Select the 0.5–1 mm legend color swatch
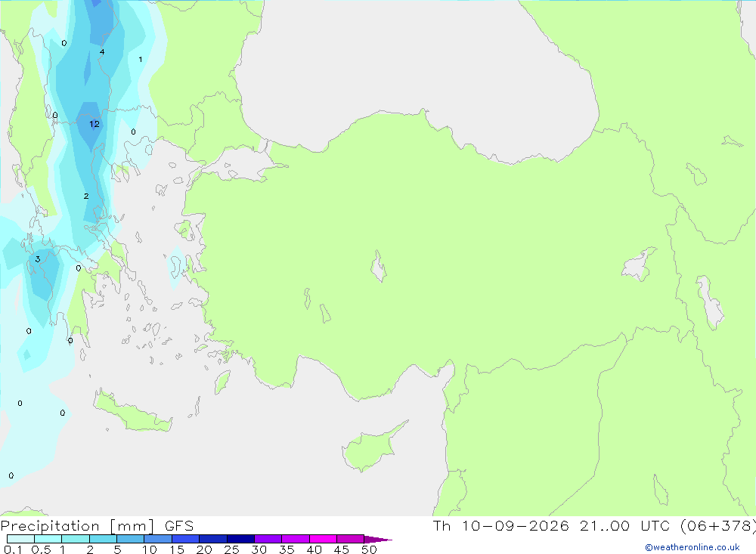This screenshot has height=554, width=756. [48, 539]
